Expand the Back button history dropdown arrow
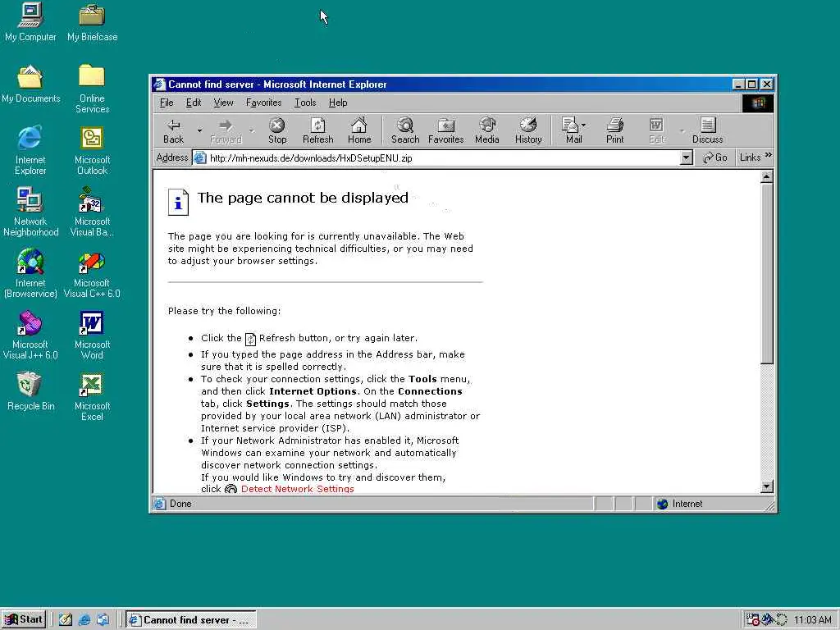Image resolution: width=840 pixels, height=630 pixels. [199, 130]
